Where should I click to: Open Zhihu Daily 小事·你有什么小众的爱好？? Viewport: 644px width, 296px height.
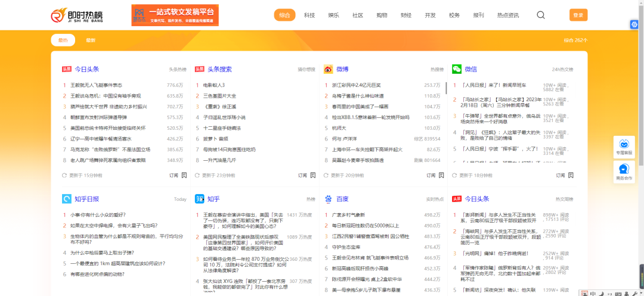click(98, 215)
